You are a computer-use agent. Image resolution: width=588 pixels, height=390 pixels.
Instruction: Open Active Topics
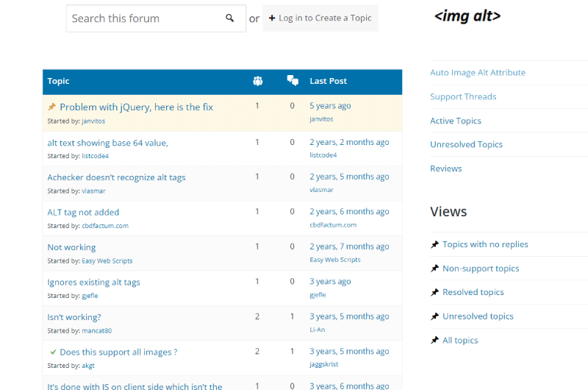(x=456, y=121)
